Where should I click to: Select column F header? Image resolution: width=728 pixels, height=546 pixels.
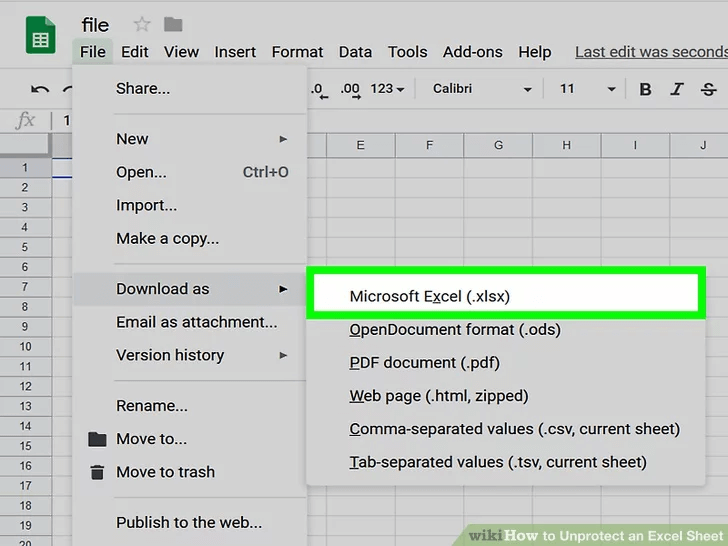[429, 145]
